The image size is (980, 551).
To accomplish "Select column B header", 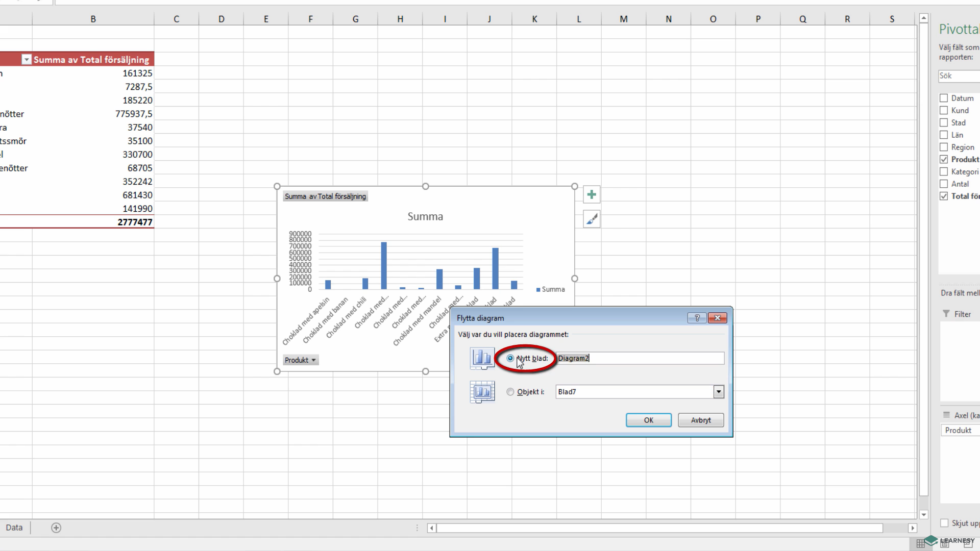I will pos(93,19).
